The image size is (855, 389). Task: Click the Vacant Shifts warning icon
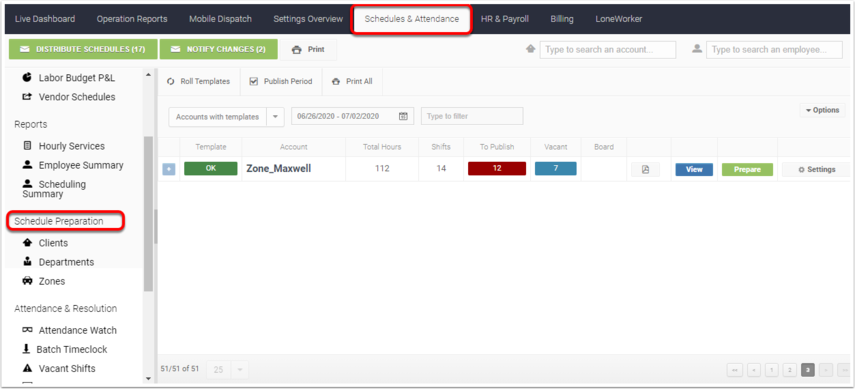tap(27, 368)
